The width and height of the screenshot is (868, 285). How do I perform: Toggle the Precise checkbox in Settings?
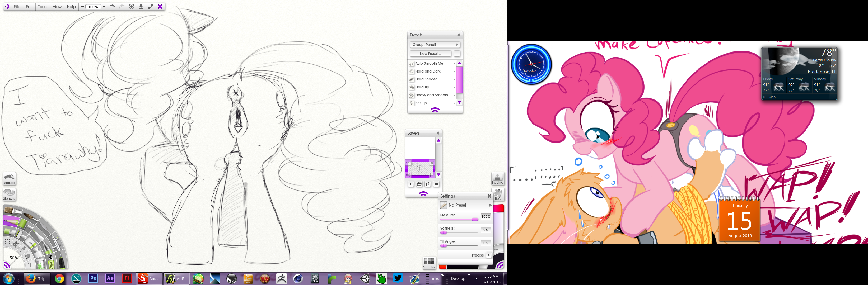click(488, 255)
